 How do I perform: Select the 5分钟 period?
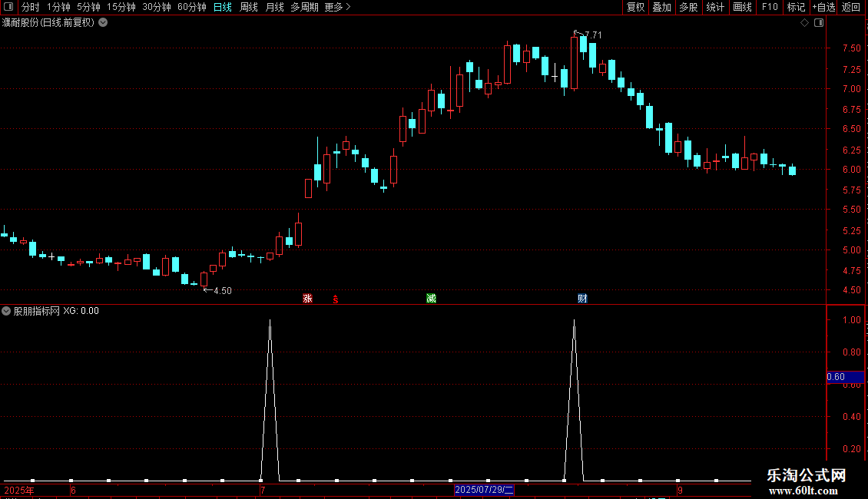[x=88, y=7]
